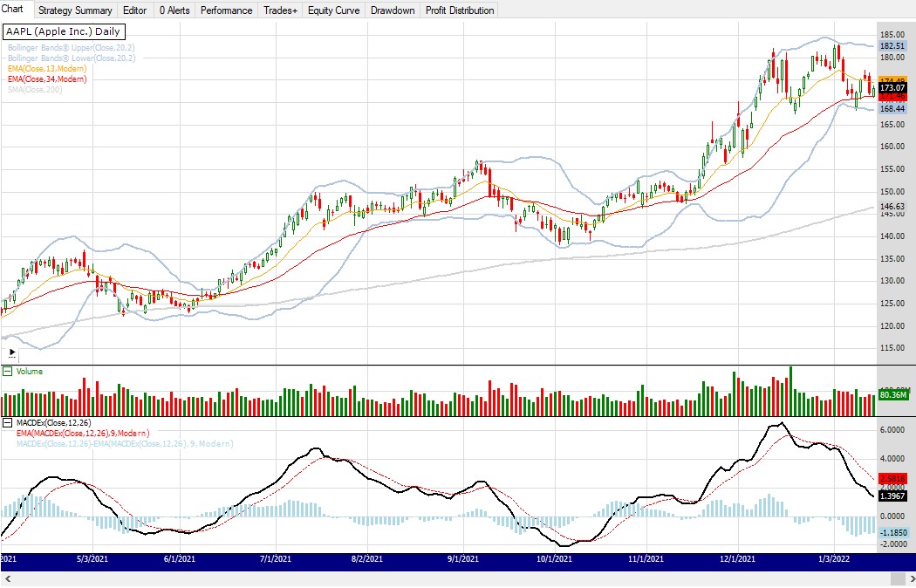Click the black 173.07 current price tag
916x588 pixels.
[894, 88]
